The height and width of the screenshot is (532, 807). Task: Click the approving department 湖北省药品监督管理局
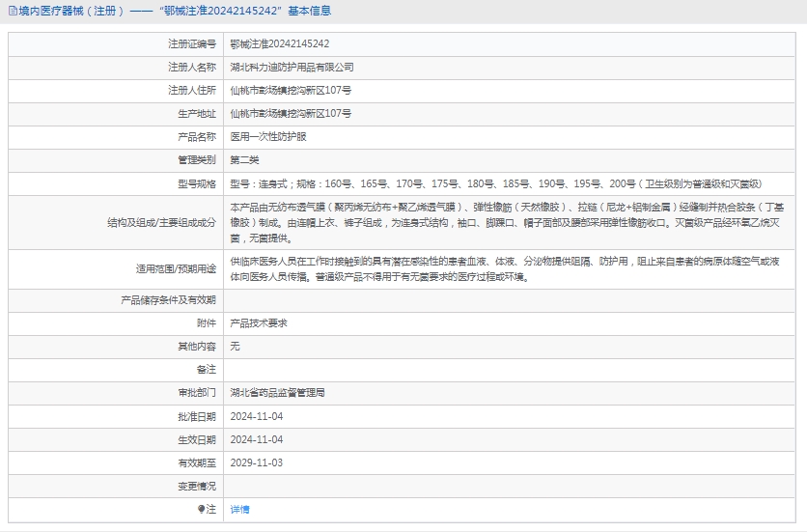(x=277, y=393)
